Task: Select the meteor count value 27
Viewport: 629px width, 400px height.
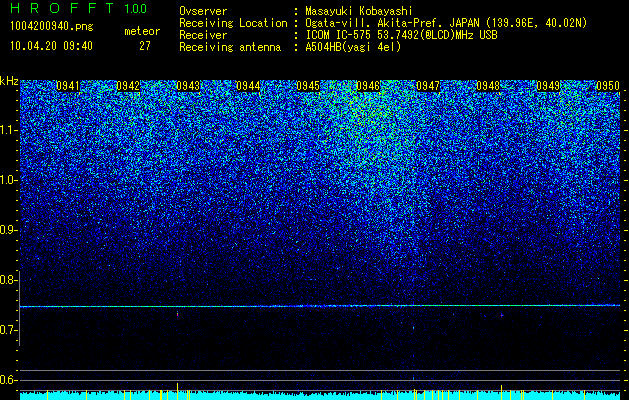Action: click(145, 46)
